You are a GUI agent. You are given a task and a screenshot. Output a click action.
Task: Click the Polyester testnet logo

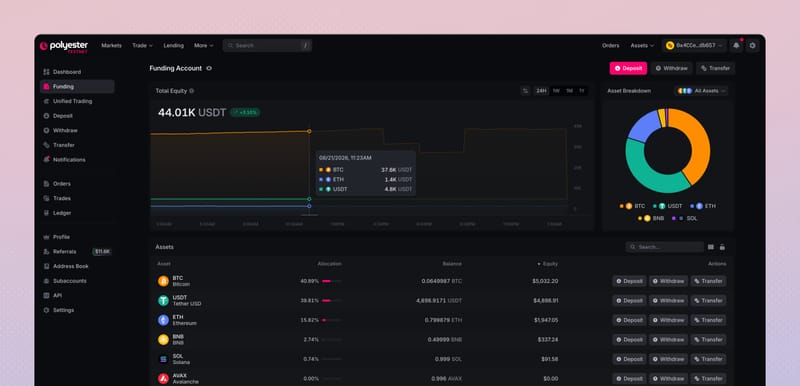pyautogui.click(x=64, y=46)
